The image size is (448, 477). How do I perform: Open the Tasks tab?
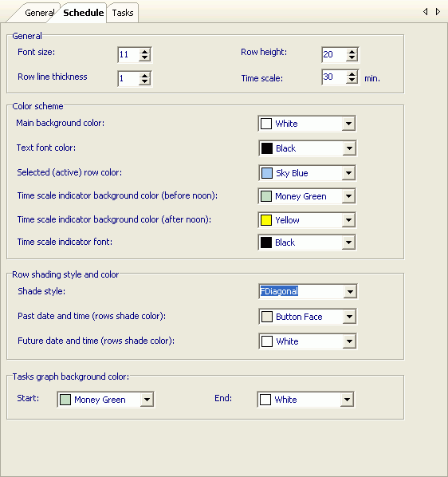pos(123,13)
